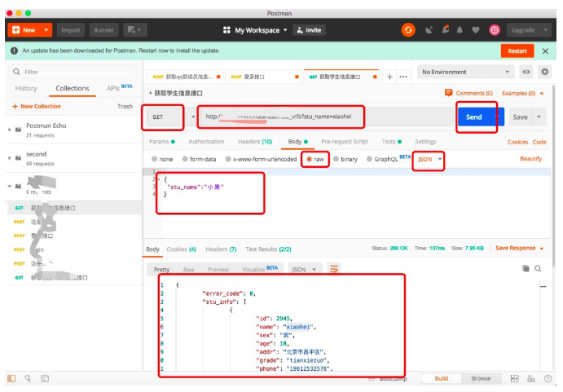
Task: Open the user avatar menu
Action: tap(495, 30)
